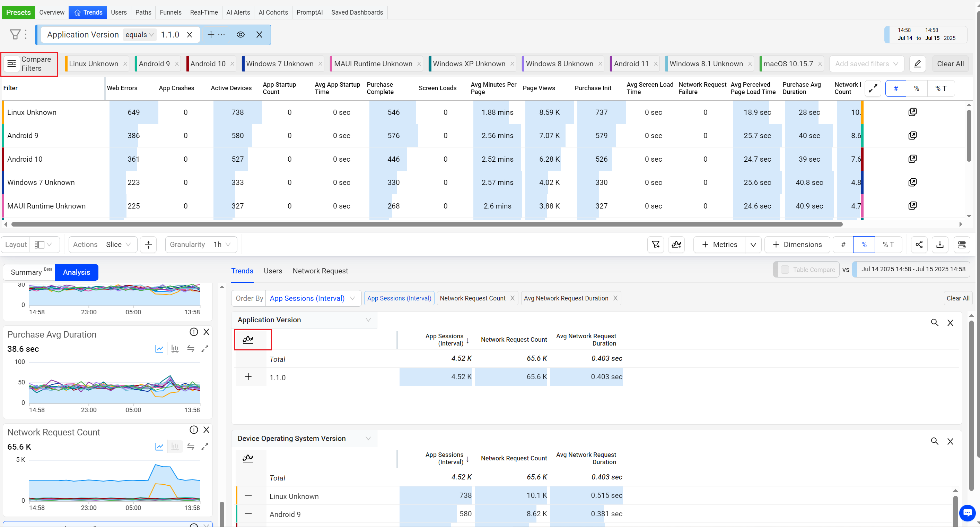
Task: Open info for Purchase Avg Duration chart
Action: pos(194,332)
